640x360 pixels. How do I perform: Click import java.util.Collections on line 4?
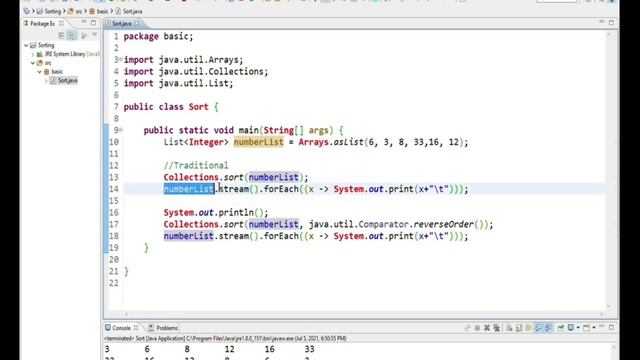click(x=196, y=71)
